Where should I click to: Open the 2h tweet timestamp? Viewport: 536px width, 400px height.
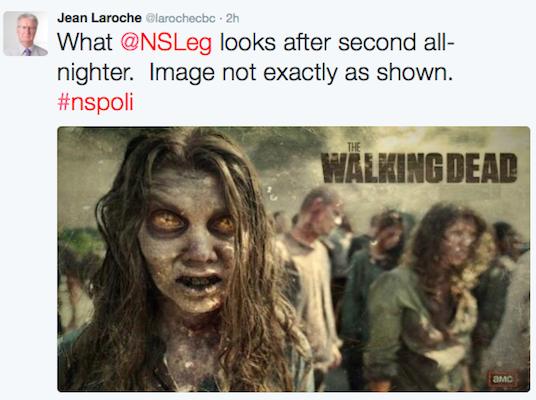[x=232, y=18]
